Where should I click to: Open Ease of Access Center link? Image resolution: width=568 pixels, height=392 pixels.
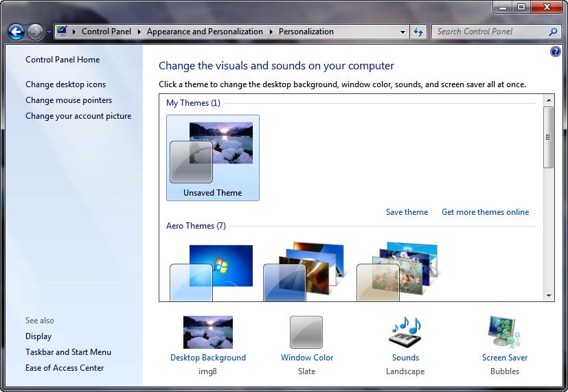click(x=65, y=368)
